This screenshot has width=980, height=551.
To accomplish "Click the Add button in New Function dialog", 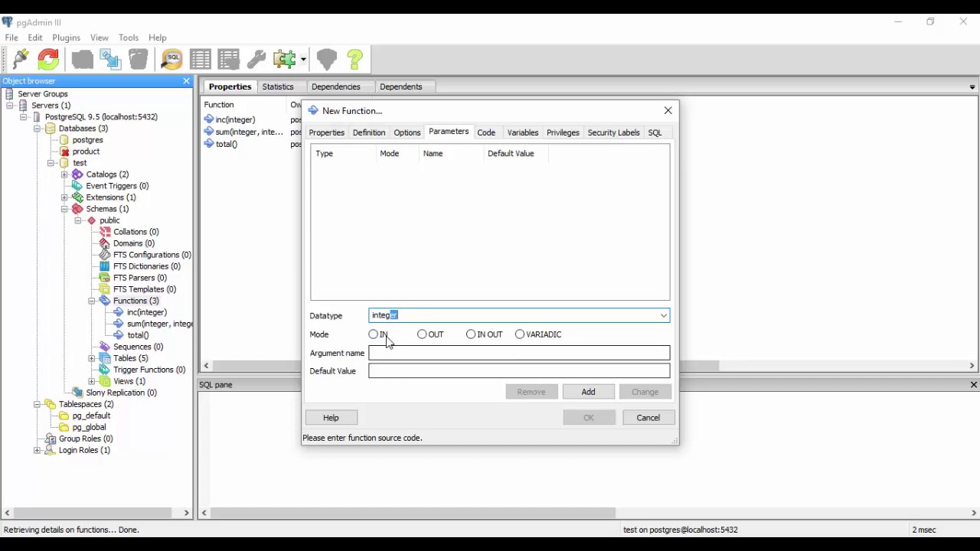I will coord(588,392).
